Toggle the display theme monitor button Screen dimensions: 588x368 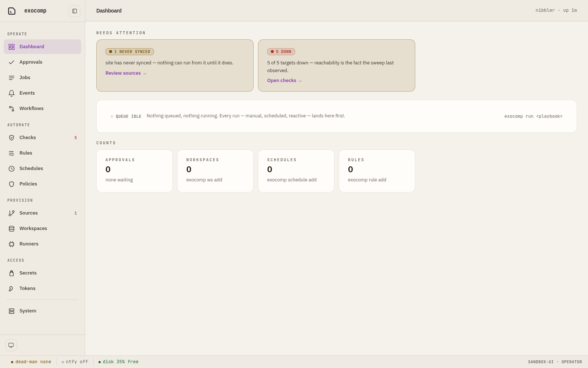coord(11,345)
